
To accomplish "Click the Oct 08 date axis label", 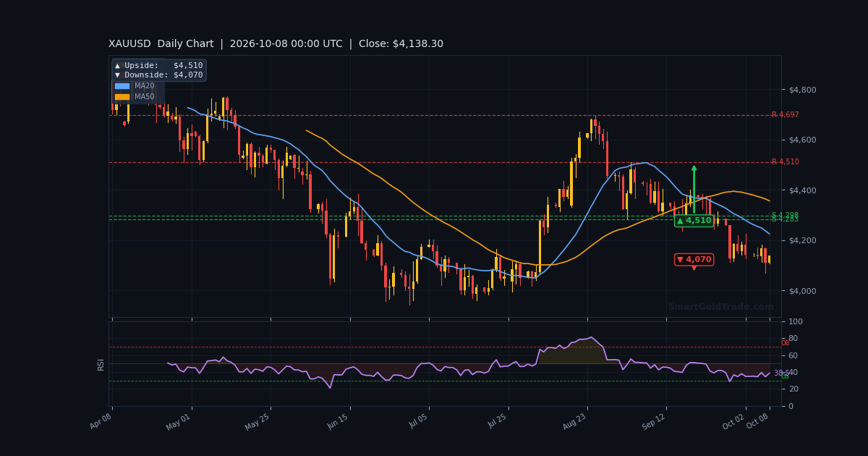I will pos(758,423).
